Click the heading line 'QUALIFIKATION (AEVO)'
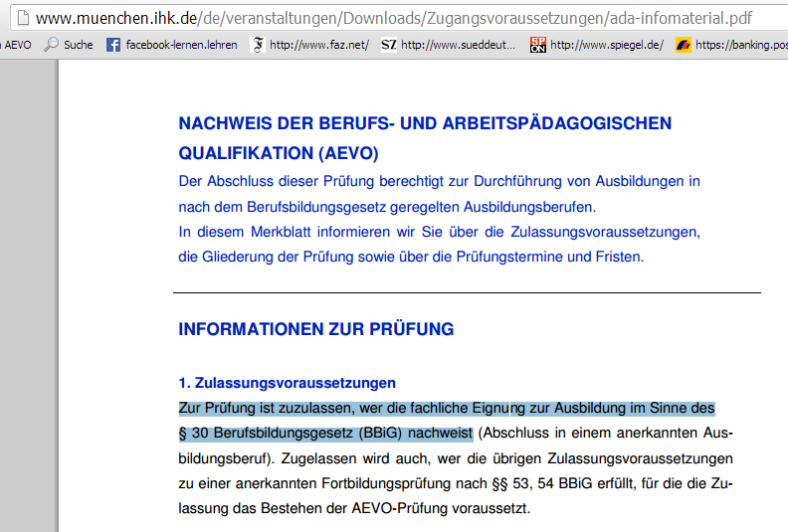 (x=279, y=153)
